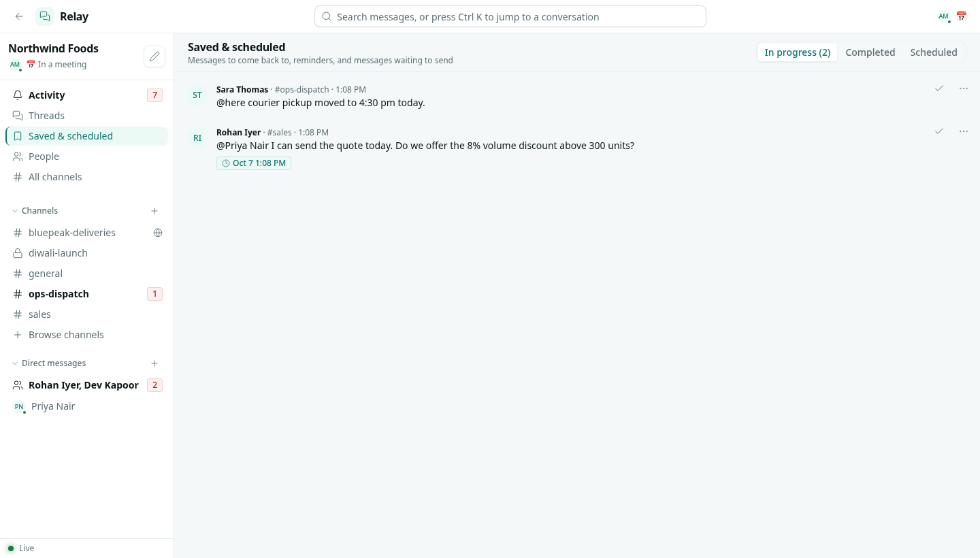Click the RI avatar of Rohan Iyer
Image resolution: width=980 pixels, height=558 pixels.
coord(197,138)
